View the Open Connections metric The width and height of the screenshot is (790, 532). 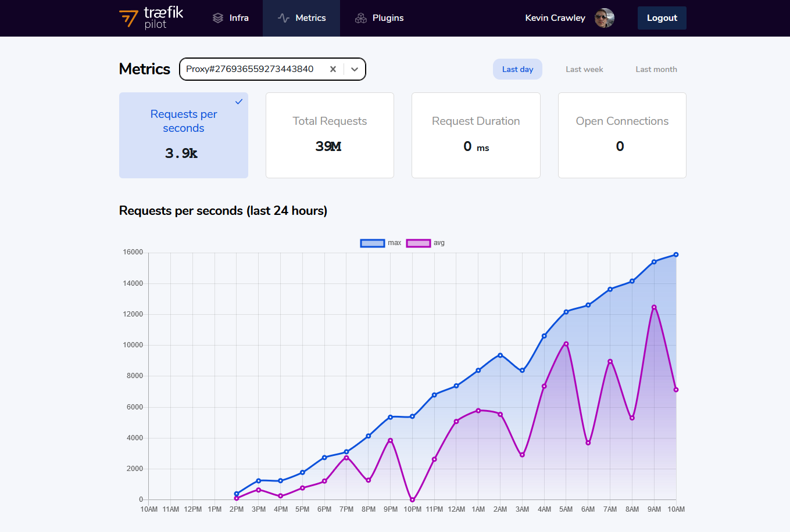(x=622, y=135)
